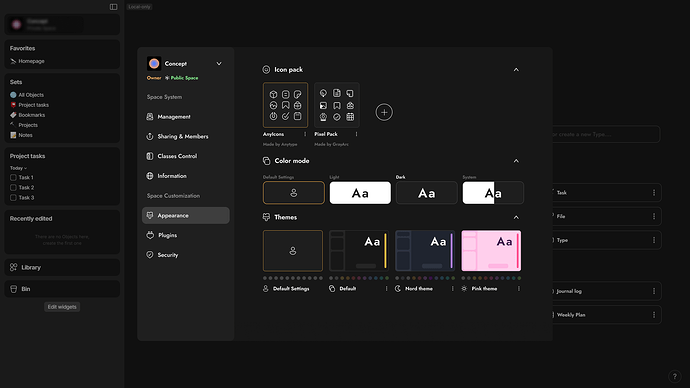Click the Edit widgets button

tap(62, 307)
